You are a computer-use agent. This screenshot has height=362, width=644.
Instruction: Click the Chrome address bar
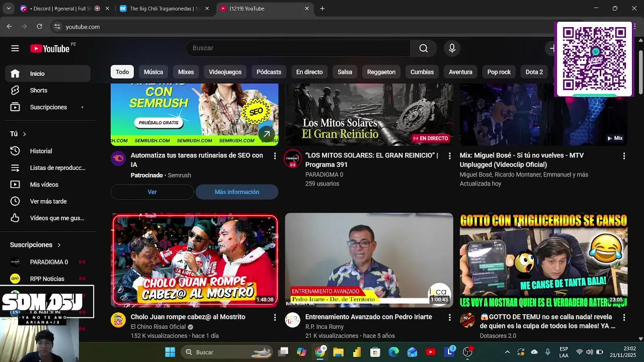point(302,27)
